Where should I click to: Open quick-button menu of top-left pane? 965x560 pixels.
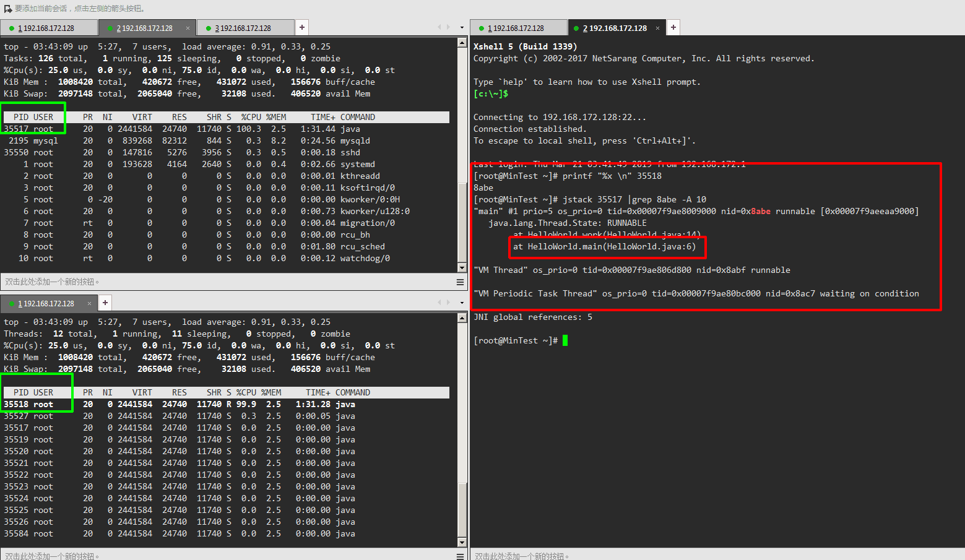pos(460,282)
